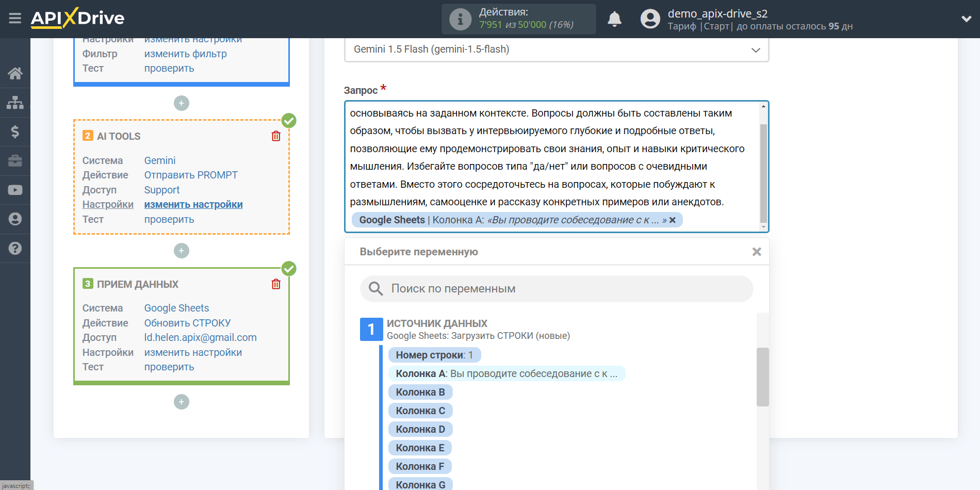
Task: Close the Выберите переменную panel
Action: point(757,252)
